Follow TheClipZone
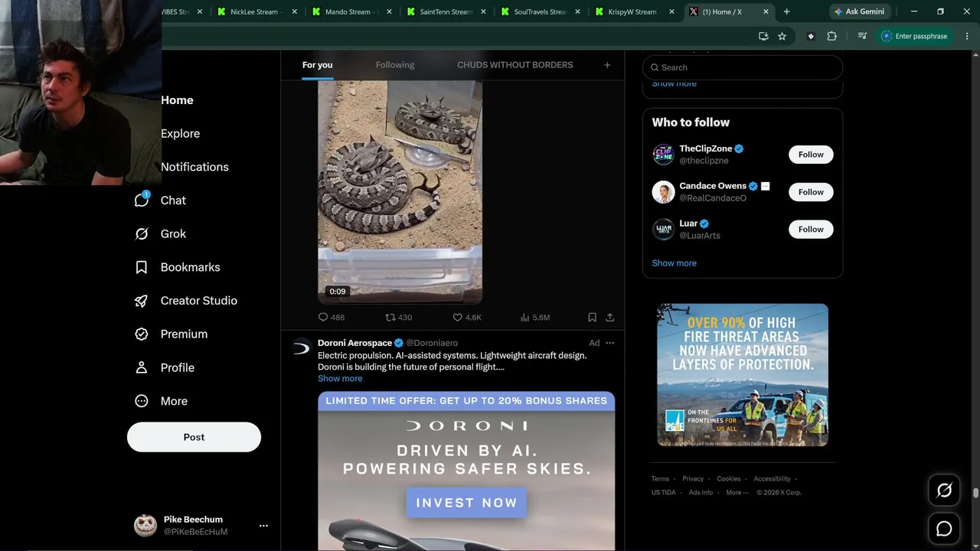Viewport: 980px width, 551px height. tap(811, 155)
